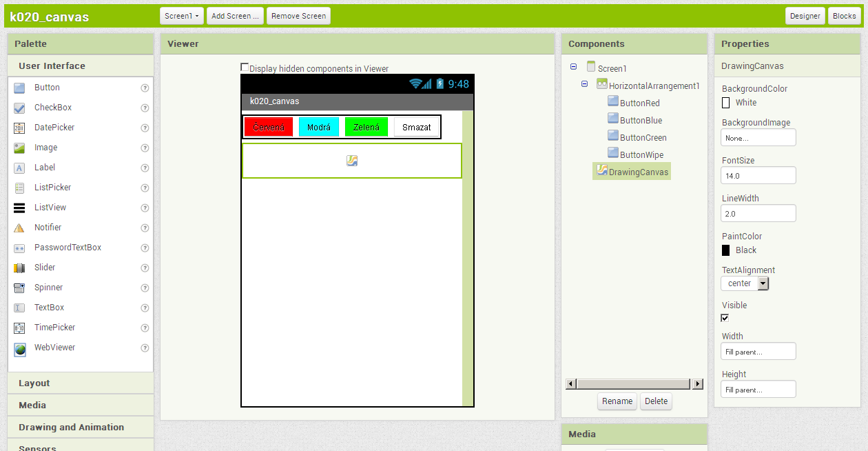
Task: Select ButtonGreen in the components tree
Action: tap(637, 137)
